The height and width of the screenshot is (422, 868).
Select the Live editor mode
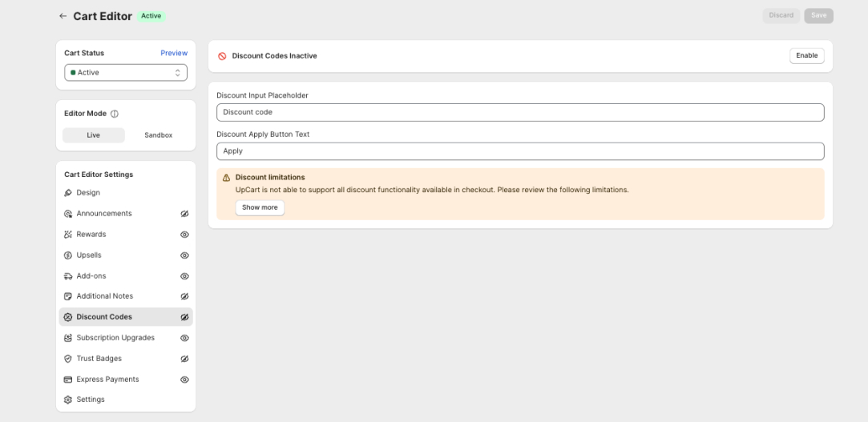pyautogui.click(x=94, y=135)
